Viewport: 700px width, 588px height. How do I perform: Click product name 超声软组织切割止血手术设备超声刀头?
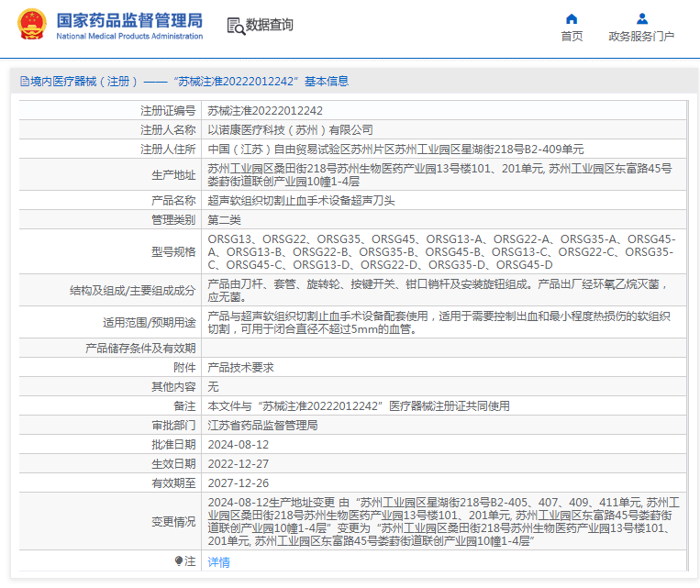click(301, 201)
